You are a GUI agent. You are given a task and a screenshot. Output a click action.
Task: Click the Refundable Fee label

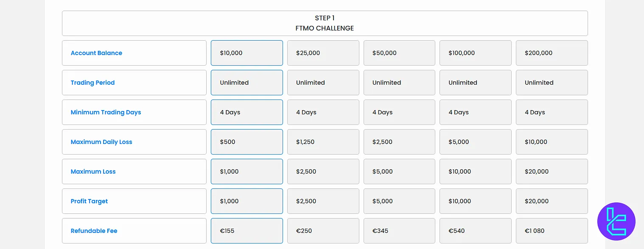(x=94, y=231)
